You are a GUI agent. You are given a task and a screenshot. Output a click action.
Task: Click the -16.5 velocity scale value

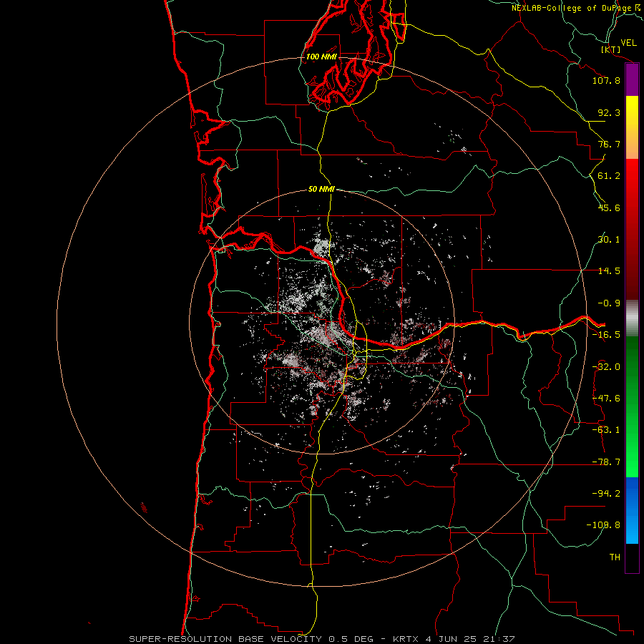tap(606, 335)
